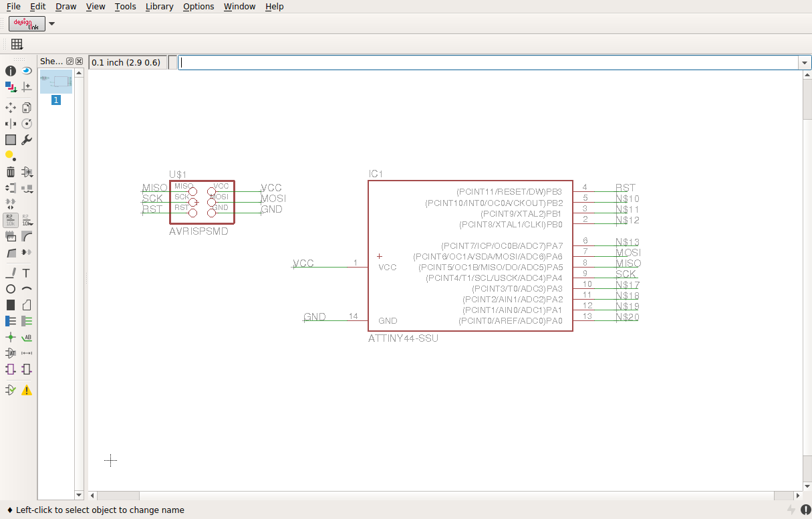This screenshot has height=519, width=812.
Task: Open the Tools menu
Action: tap(125, 6)
